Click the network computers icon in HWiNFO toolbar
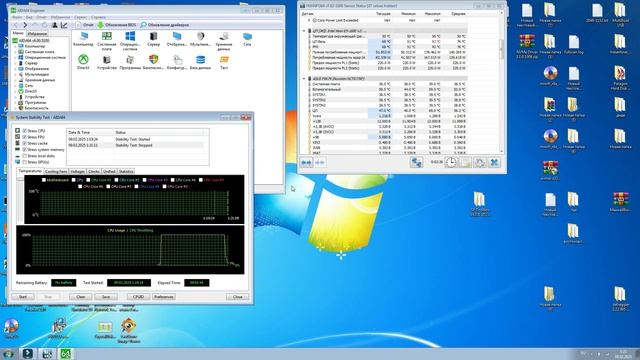 pyautogui.click(x=416, y=162)
